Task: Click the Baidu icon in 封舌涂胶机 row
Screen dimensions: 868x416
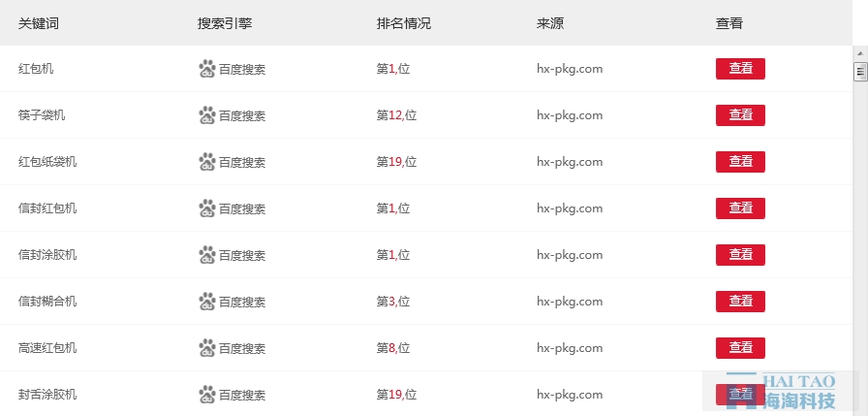Action: [206, 395]
